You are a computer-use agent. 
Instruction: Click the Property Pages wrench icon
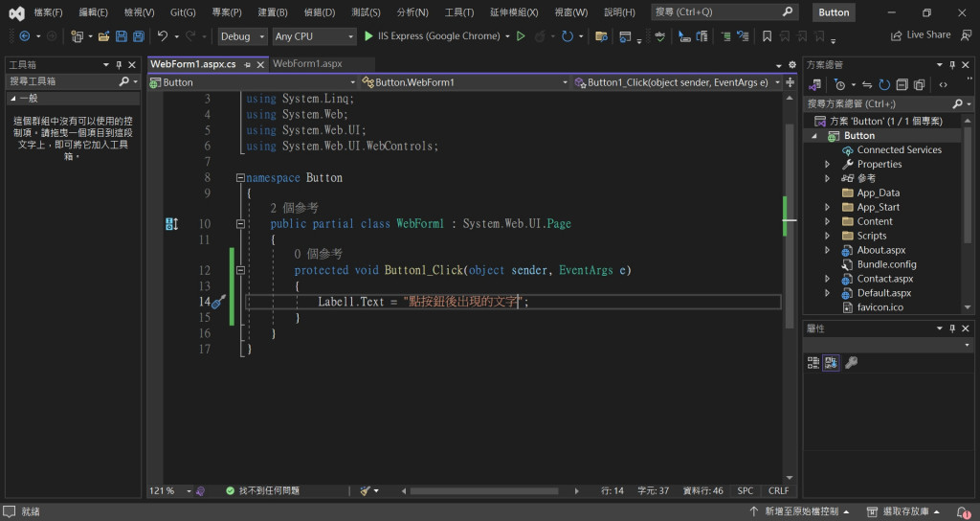[x=851, y=363]
